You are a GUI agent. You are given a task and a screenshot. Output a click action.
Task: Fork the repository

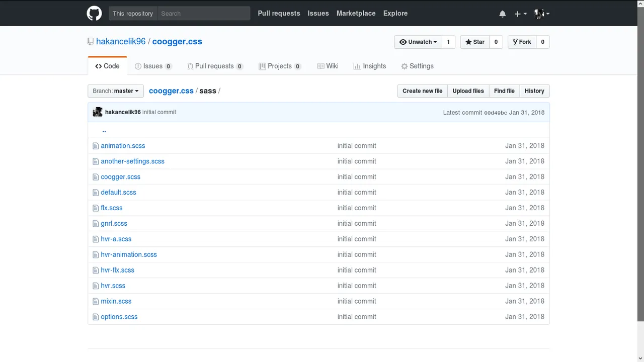[x=522, y=42]
